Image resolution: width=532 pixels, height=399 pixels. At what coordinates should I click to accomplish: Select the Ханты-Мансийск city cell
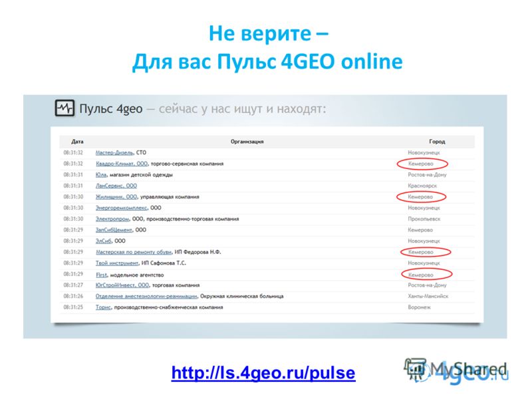428,296
